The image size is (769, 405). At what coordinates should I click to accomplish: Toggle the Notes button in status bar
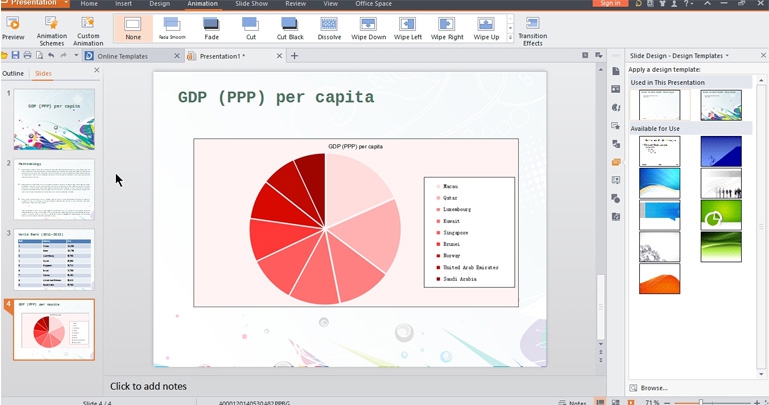[x=572, y=403]
